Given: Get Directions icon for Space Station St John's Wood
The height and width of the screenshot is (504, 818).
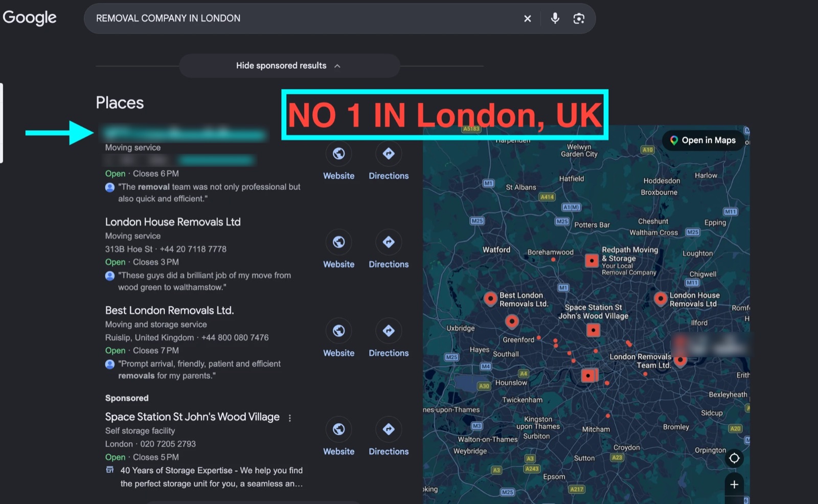Looking at the screenshot, I should click(x=389, y=429).
